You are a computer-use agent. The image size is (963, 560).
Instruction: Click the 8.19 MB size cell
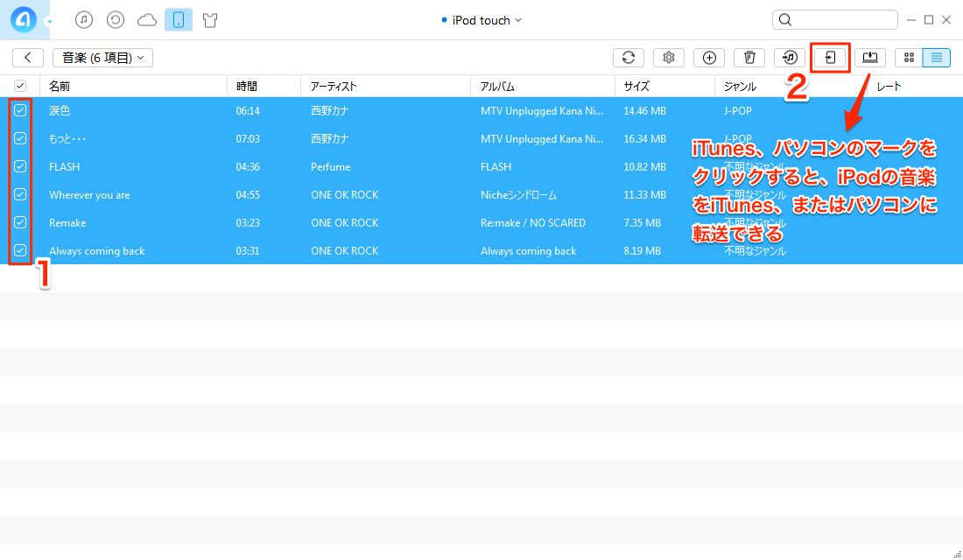pos(643,251)
